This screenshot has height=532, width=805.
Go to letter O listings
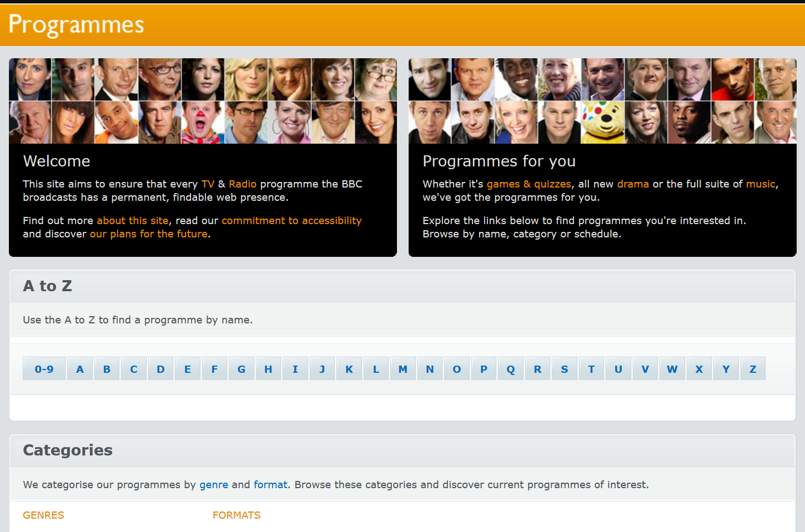457,369
